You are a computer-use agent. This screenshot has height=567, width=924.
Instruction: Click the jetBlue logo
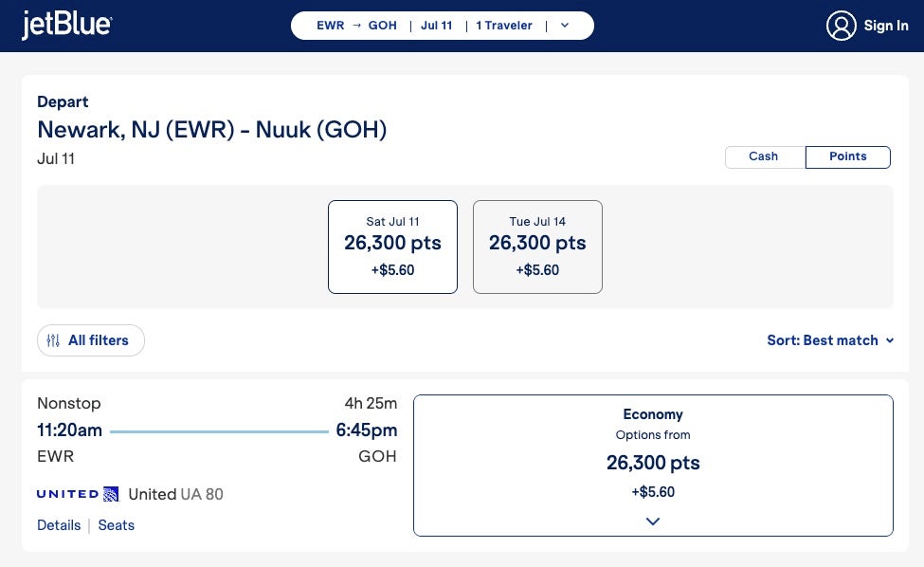(x=66, y=25)
